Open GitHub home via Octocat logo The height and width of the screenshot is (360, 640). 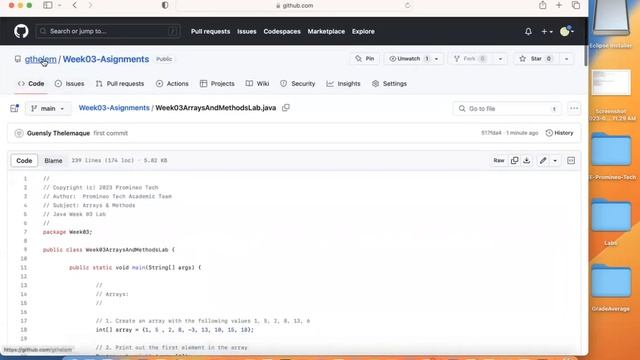(21, 31)
